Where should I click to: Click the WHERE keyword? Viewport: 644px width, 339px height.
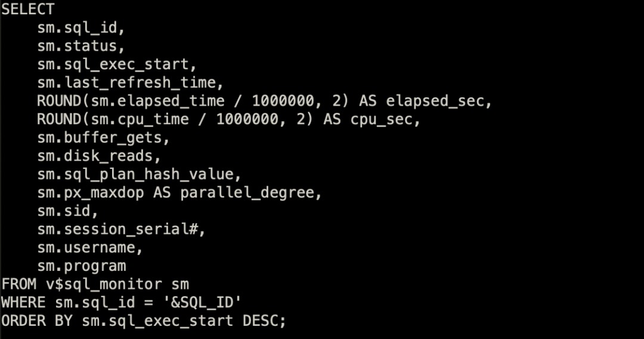click(23, 303)
